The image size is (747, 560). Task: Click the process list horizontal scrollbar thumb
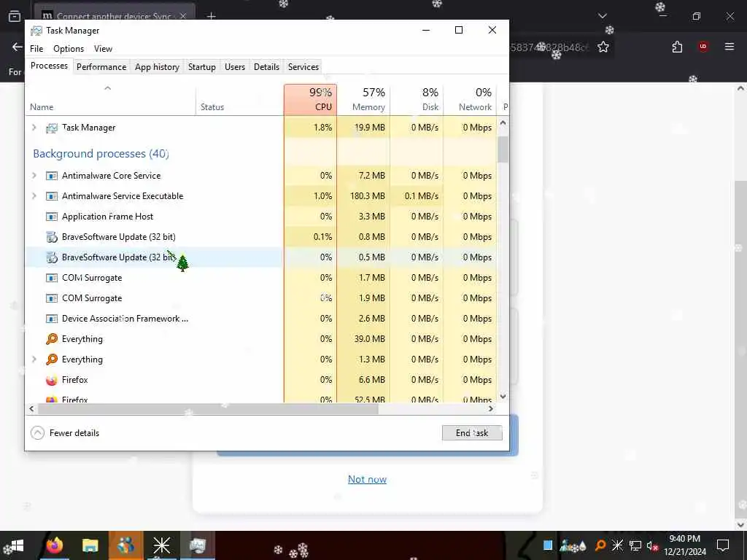[208, 408]
